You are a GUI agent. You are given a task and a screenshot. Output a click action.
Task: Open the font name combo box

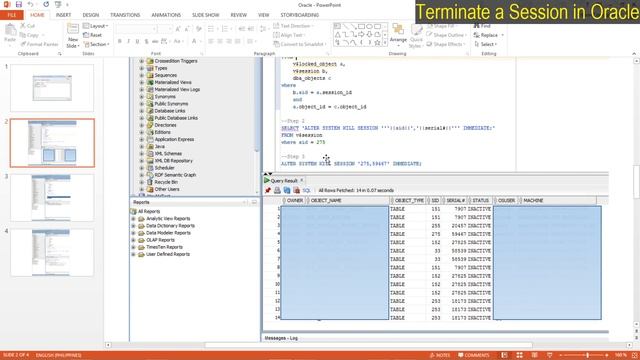136,29
